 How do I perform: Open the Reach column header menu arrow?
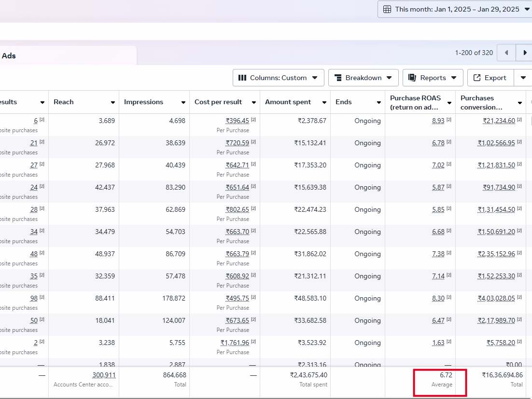click(x=113, y=102)
